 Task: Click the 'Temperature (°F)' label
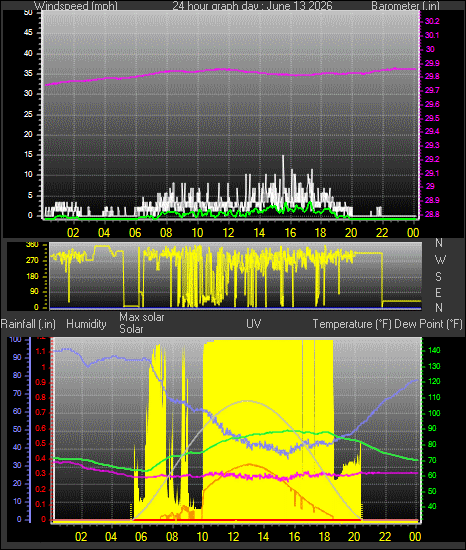tap(352, 324)
